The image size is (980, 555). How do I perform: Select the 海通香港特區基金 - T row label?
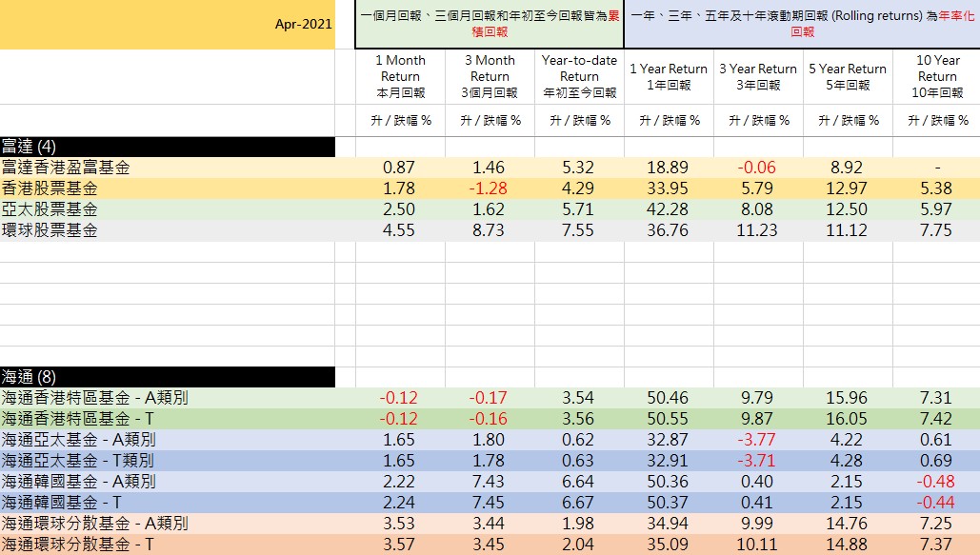coord(168,419)
